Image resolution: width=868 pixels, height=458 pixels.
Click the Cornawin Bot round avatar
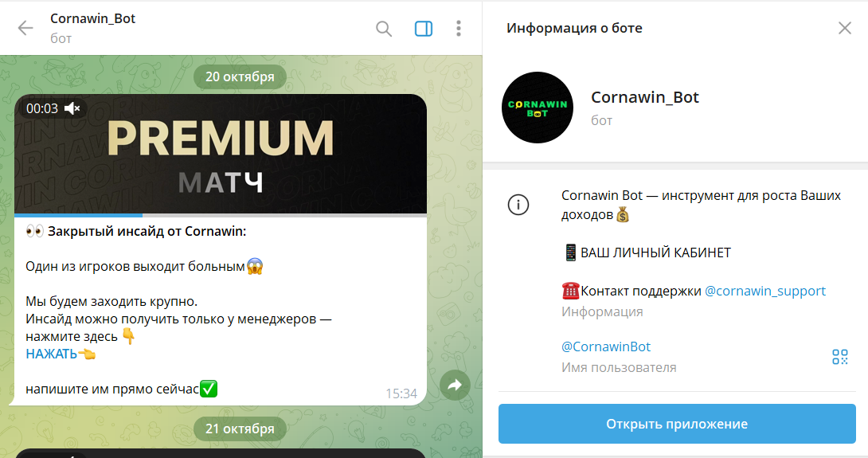click(538, 108)
